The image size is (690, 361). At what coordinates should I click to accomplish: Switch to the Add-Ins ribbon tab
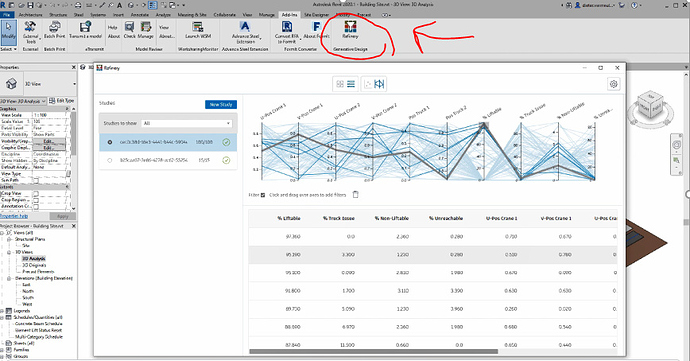click(x=289, y=15)
